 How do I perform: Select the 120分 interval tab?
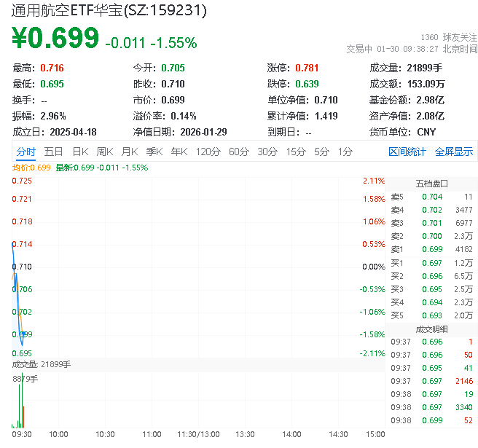(208, 152)
